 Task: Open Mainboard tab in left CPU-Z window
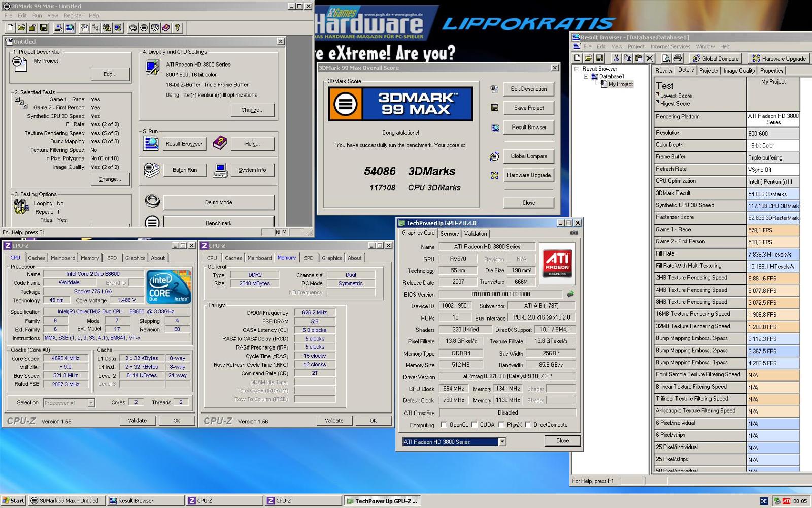tap(63, 258)
